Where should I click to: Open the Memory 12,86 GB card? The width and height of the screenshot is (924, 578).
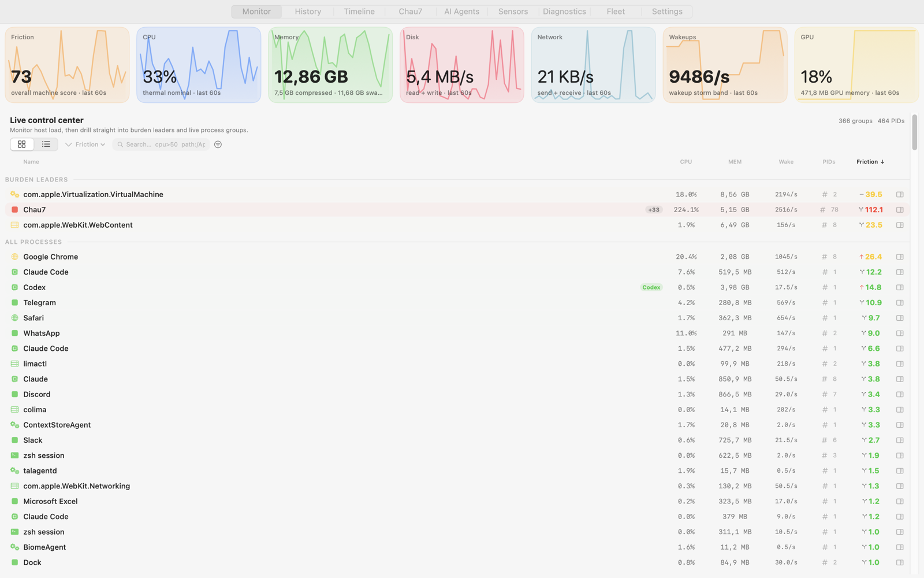[x=330, y=65]
